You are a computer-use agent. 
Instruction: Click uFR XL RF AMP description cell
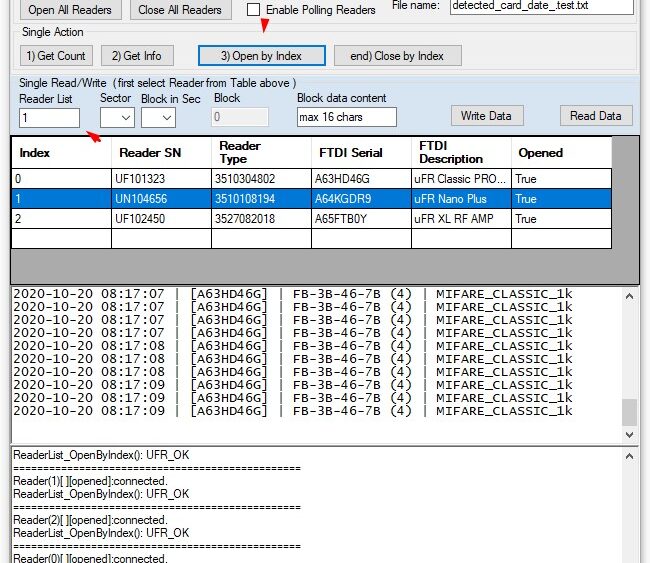click(x=461, y=218)
